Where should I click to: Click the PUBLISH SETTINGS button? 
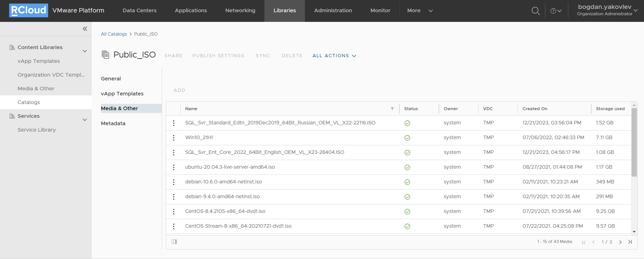(218, 56)
